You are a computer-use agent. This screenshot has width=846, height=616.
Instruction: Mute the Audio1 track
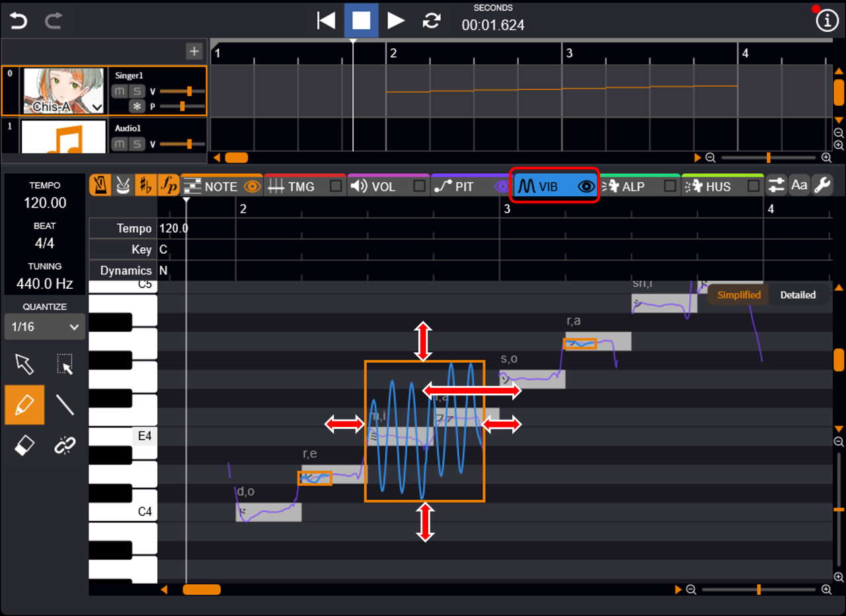119,144
